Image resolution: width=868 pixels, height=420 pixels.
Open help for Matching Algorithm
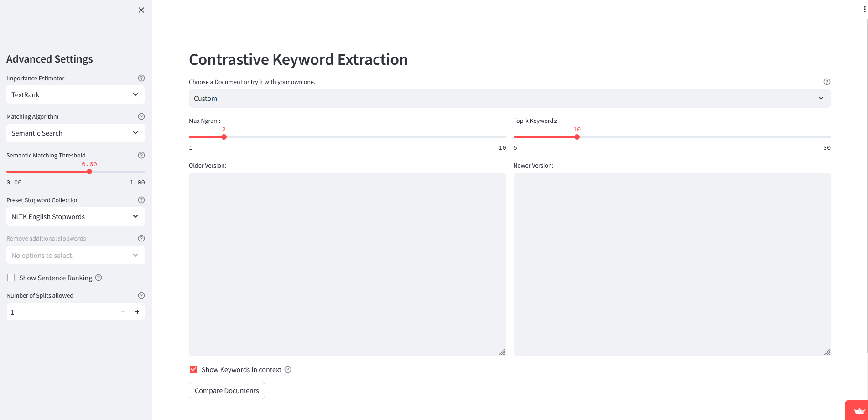[141, 116]
